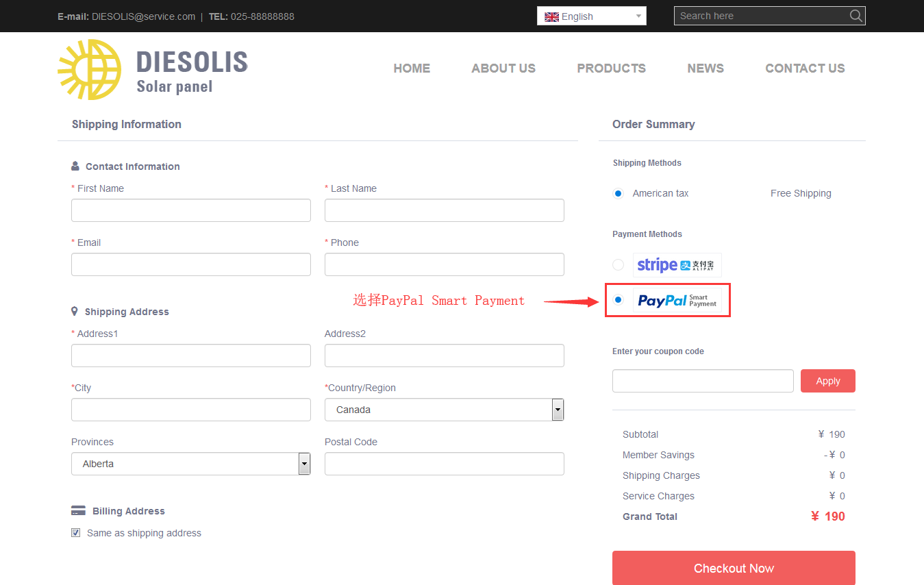Open the Provinces dropdown showing Alberta
Image resolution: width=924 pixels, height=585 pixels.
[x=304, y=464]
